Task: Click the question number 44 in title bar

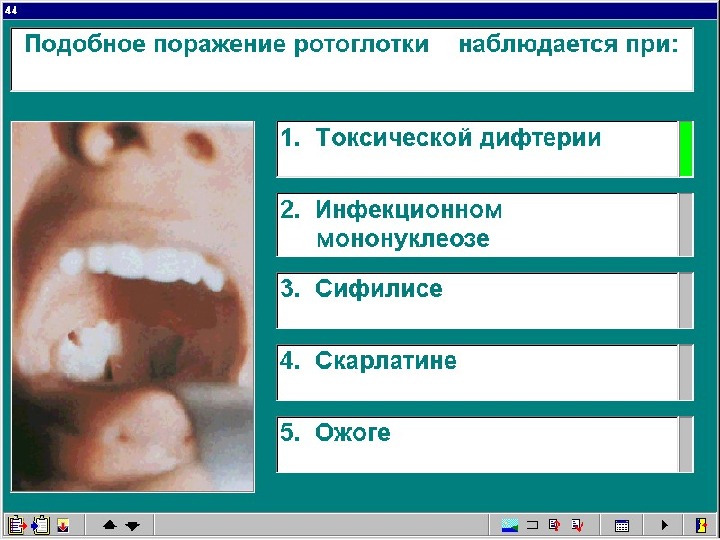Action: tap(10, 10)
